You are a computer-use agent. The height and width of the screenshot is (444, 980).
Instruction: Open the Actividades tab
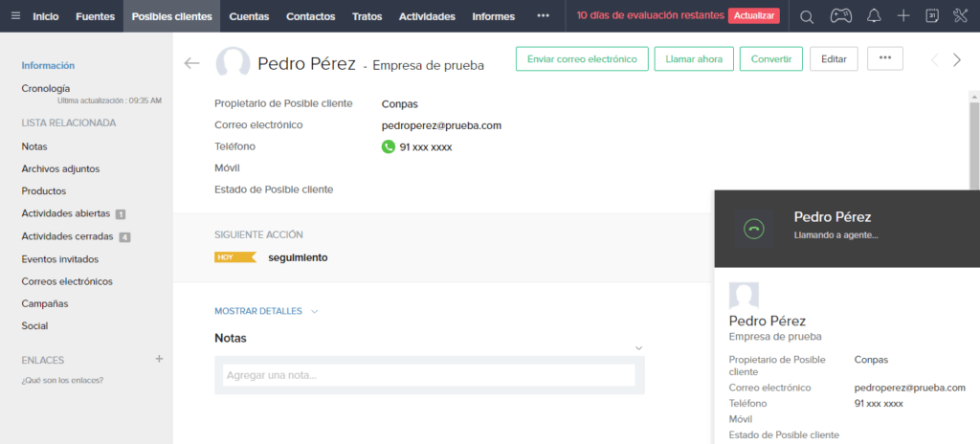tap(427, 16)
